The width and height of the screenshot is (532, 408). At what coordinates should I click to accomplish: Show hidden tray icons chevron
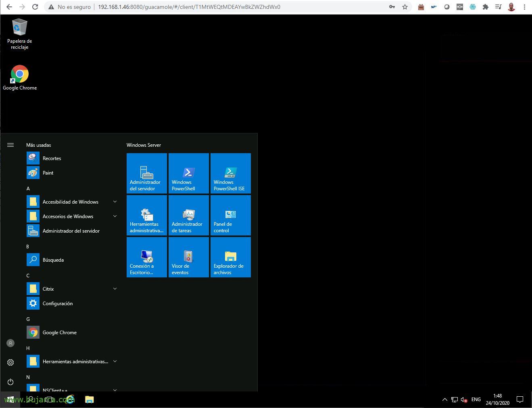coord(445,400)
